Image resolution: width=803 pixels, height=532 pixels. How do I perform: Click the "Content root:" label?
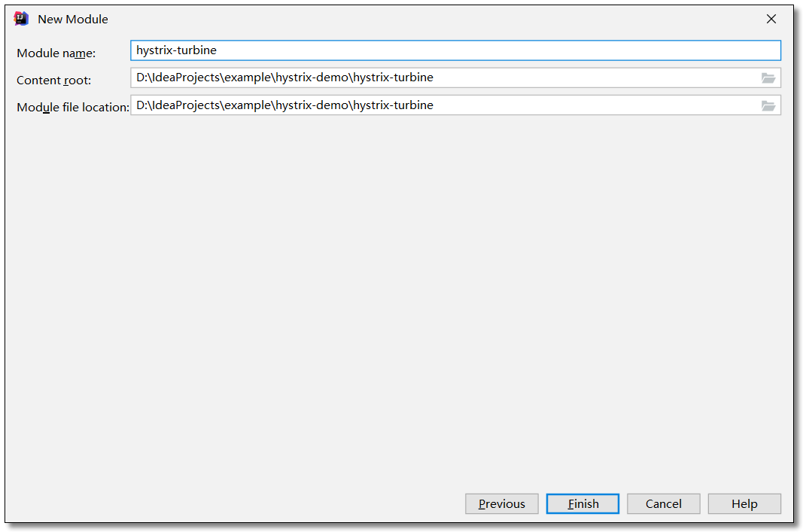[53, 81]
